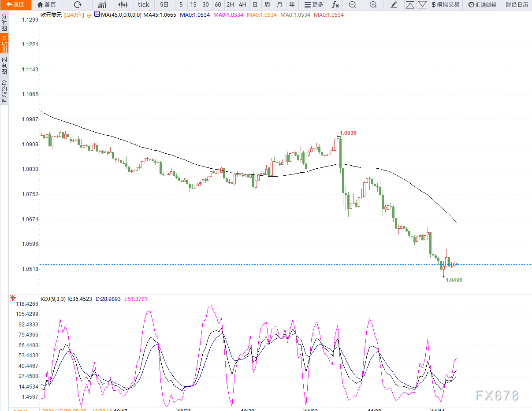The height and width of the screenshot is (411, 532).
Task: Select the candlestick chart icon
Action: [x=123, y=5]
